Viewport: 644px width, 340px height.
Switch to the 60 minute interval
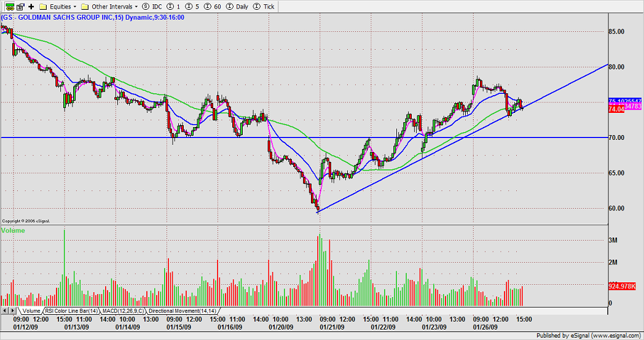pos(213,7)
